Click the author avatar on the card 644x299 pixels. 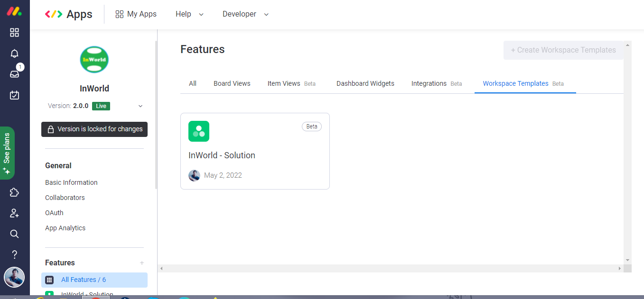(x=194, y=175)
